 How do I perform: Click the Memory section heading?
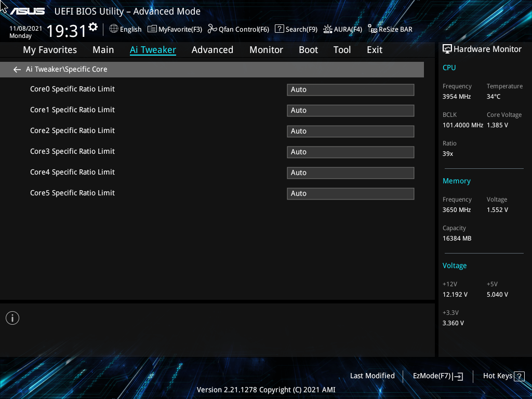(x=457, y=181)
